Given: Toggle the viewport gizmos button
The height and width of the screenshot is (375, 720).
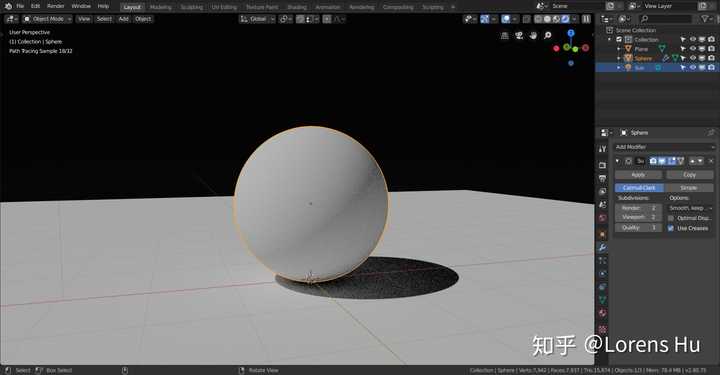Looking at the screenshot, I should (485, 19).
